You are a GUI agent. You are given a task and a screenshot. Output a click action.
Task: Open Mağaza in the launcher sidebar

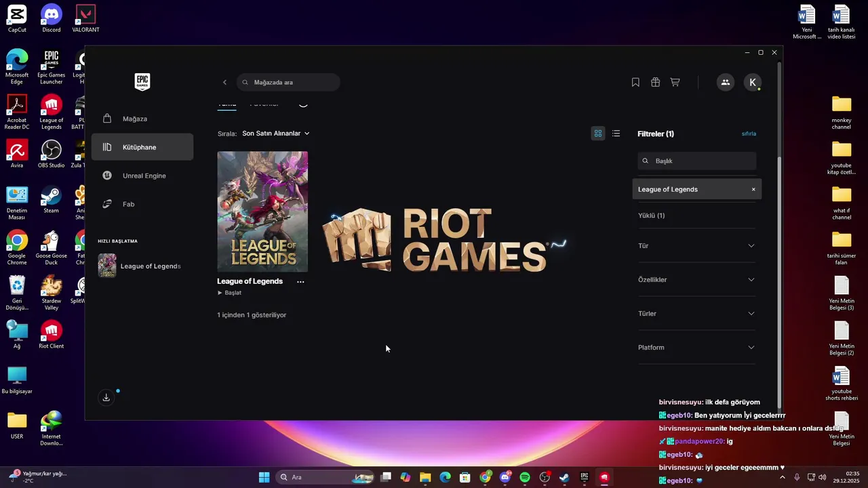[142, 119]
